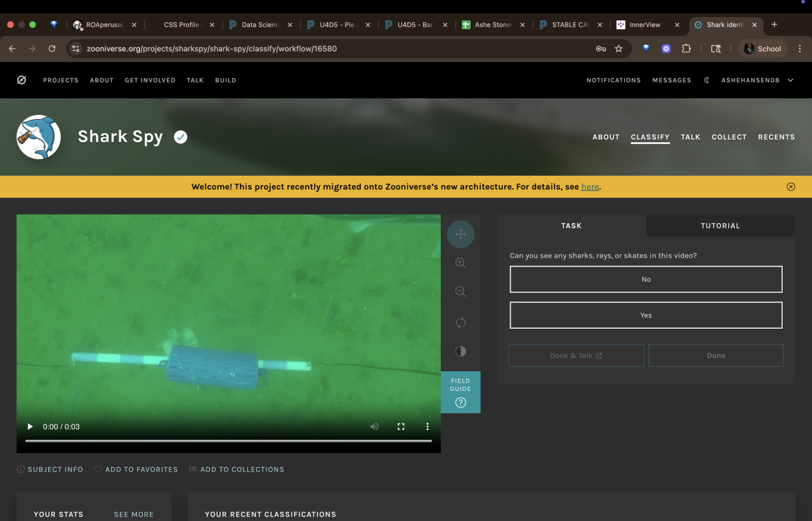Open the Chrome three-dot menu
This screenshot has width=812, height=521.
tap(799, 49)
